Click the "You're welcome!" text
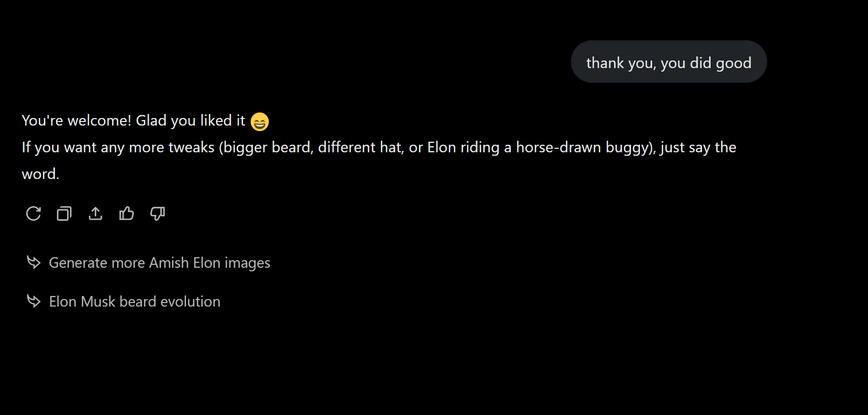The height and width of the screenshot is (415, 868). [76, 121]
